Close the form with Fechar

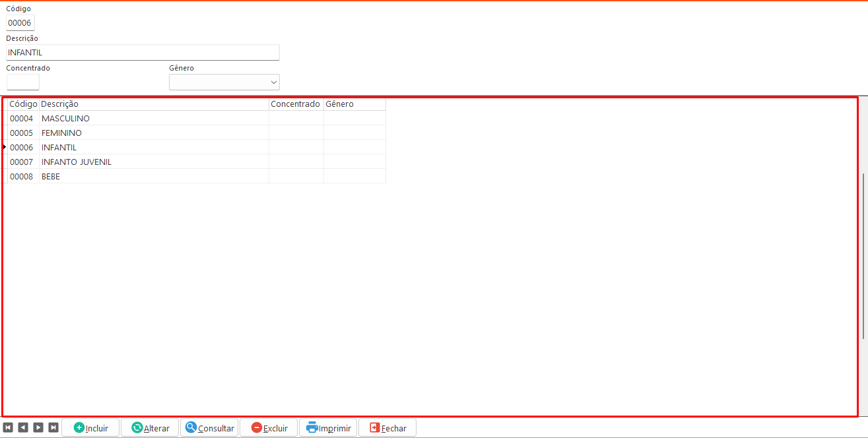[x=387, y=427]
